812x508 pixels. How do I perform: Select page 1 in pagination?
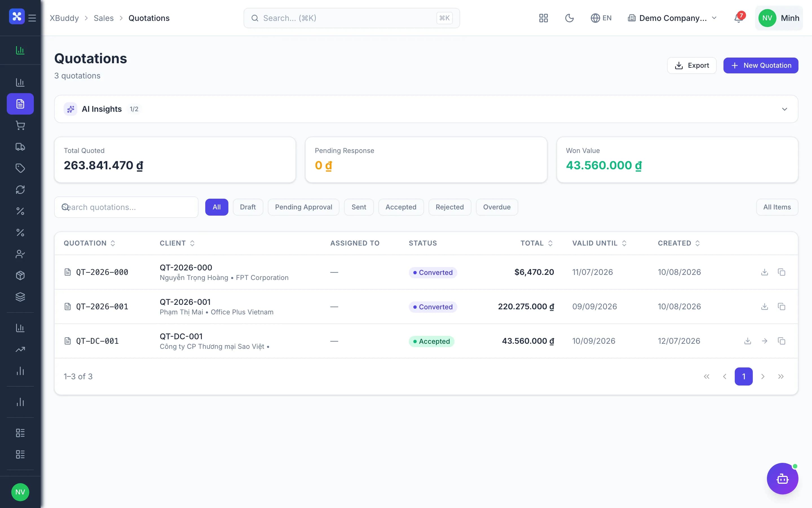click(x=743, y=376)
